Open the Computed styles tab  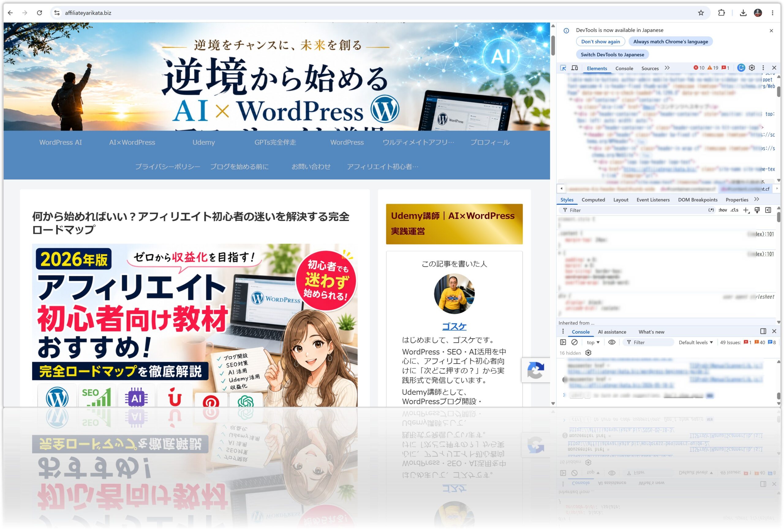[593, 200]
